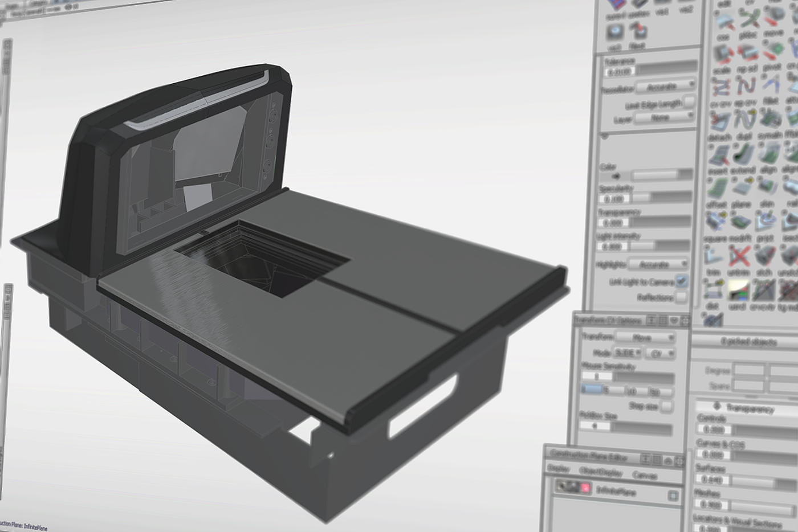This screenshot has width=798, height=532.
Task: Activate the extend tool icon
Action: pyautogui.click(x=743, y=155)
